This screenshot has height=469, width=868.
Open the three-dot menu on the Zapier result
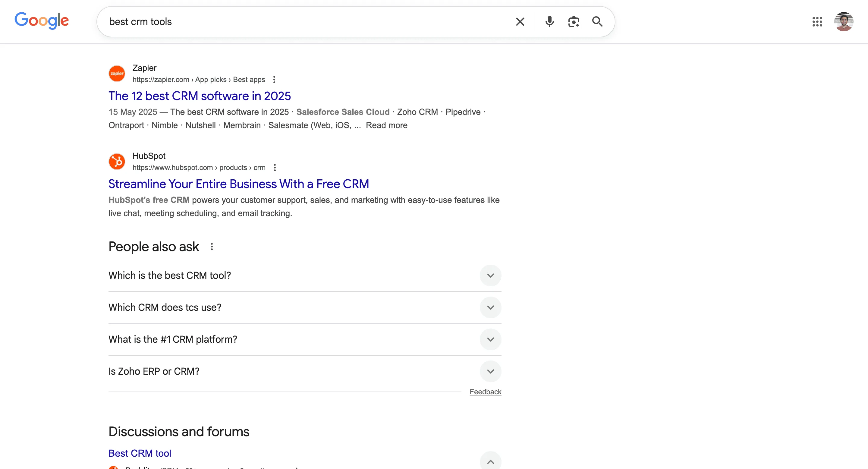coord(274,80)
